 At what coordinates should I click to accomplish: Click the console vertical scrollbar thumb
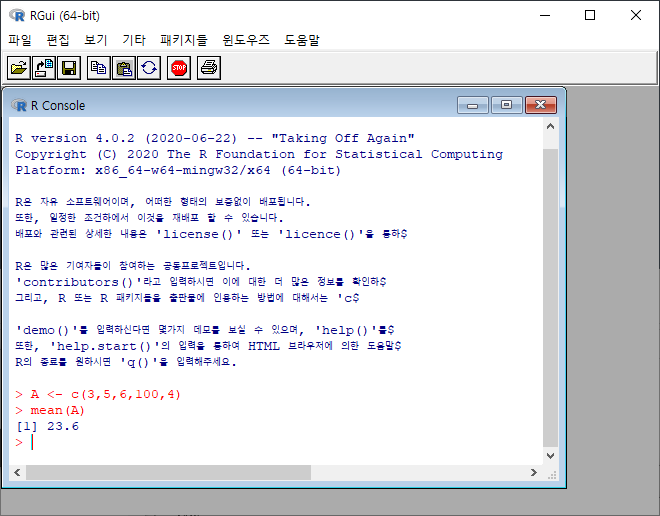(x=550, y=298)
